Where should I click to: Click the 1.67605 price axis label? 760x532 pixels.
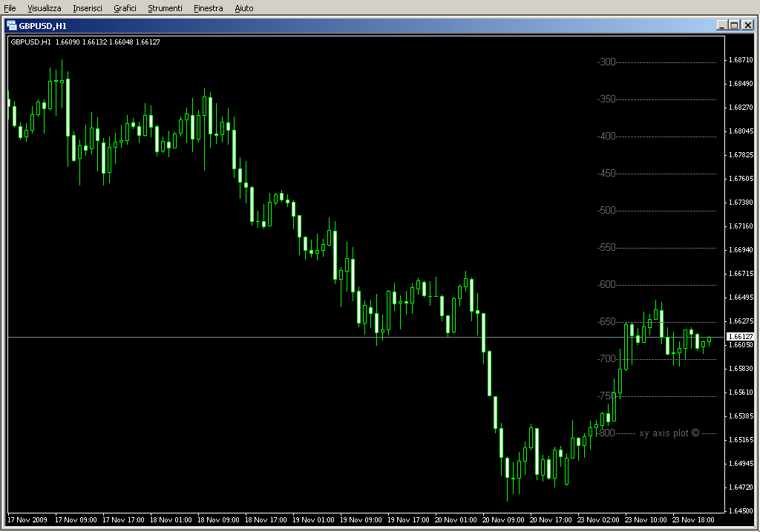[741, 179]
